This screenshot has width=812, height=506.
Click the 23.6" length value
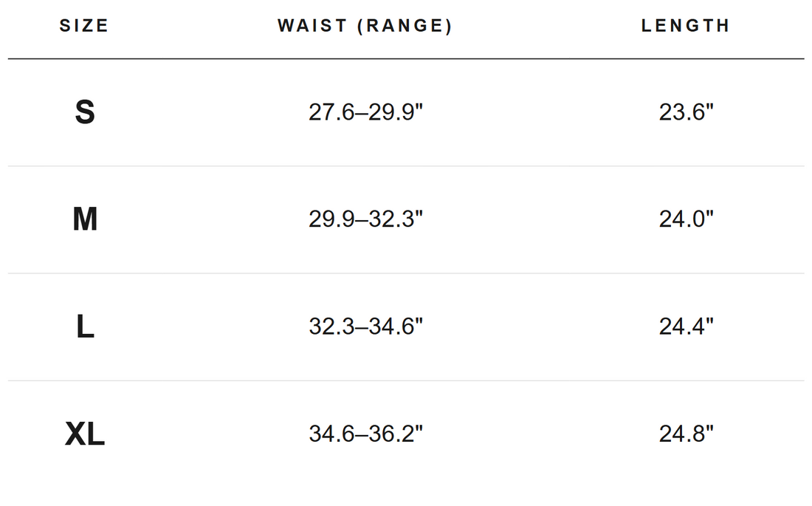pos(687,112)
